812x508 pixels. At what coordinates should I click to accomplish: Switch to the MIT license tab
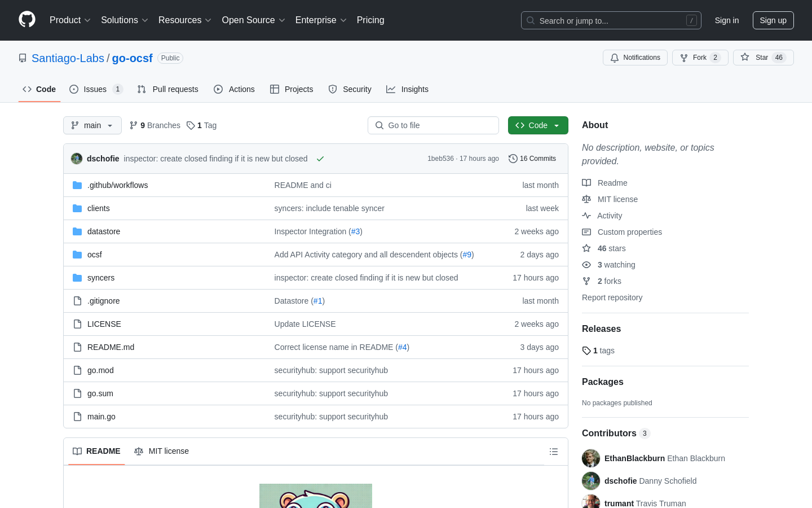[x=161, y=451]
